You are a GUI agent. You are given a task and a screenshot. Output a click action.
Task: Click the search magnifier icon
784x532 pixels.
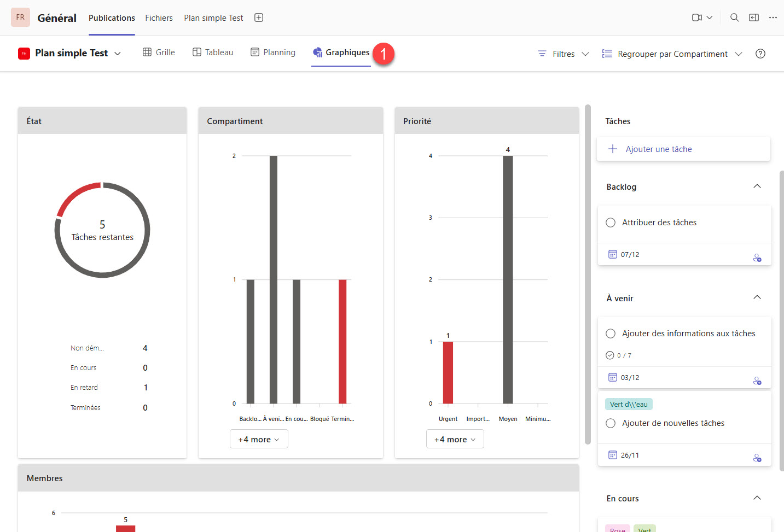734,17
